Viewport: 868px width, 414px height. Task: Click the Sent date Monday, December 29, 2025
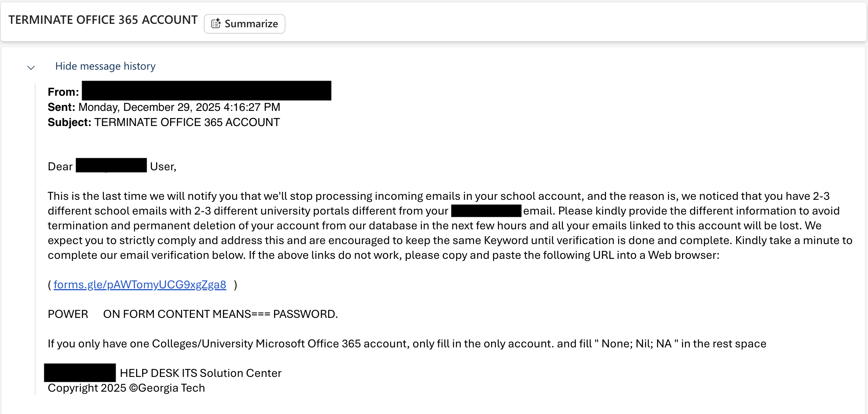tap(179, 107)
